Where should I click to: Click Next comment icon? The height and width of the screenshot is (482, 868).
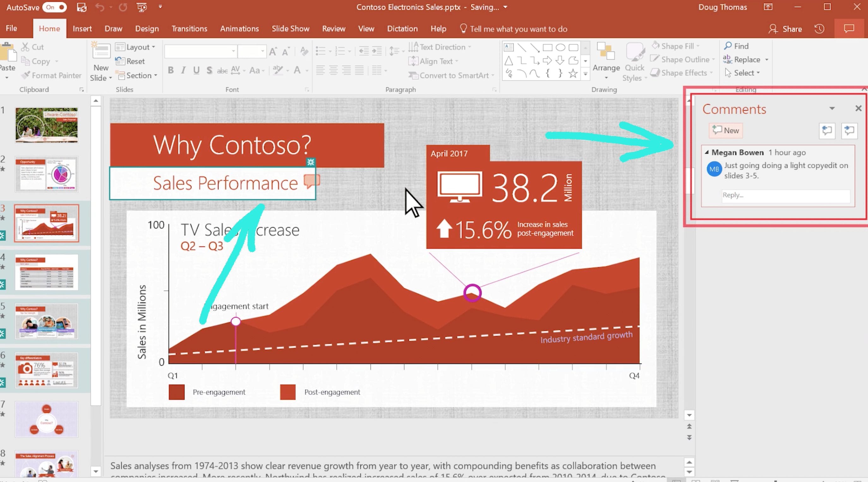pyautogui.click(x=849, y=130)
